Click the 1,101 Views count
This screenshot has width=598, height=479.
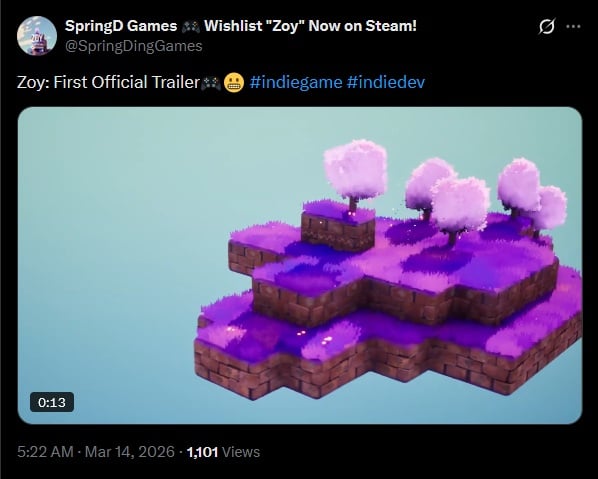(223, 452)
